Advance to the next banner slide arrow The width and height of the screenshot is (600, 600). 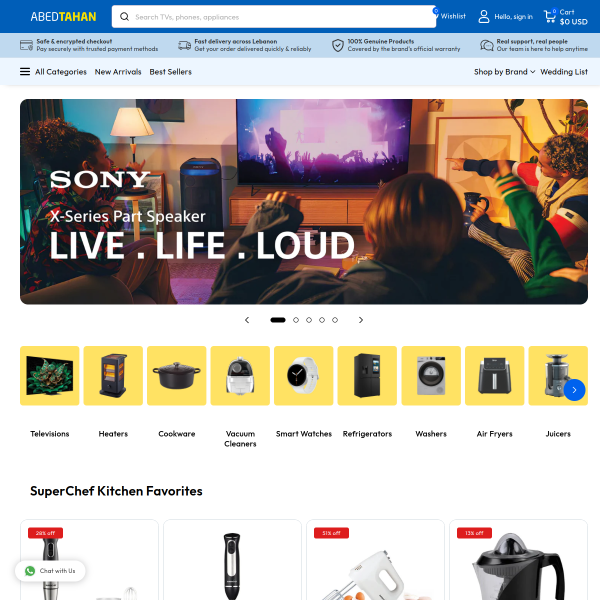[x=360, y=320]
